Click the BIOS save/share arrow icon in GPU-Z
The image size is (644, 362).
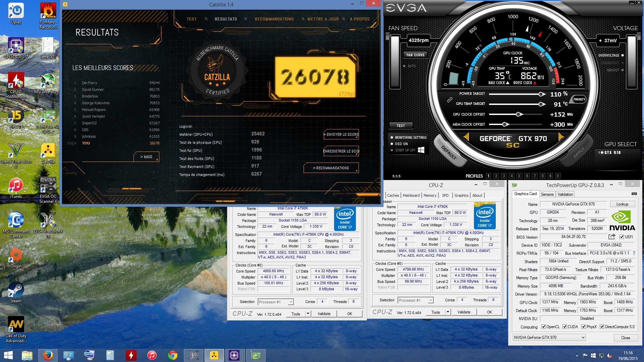(x=612, y=237)
